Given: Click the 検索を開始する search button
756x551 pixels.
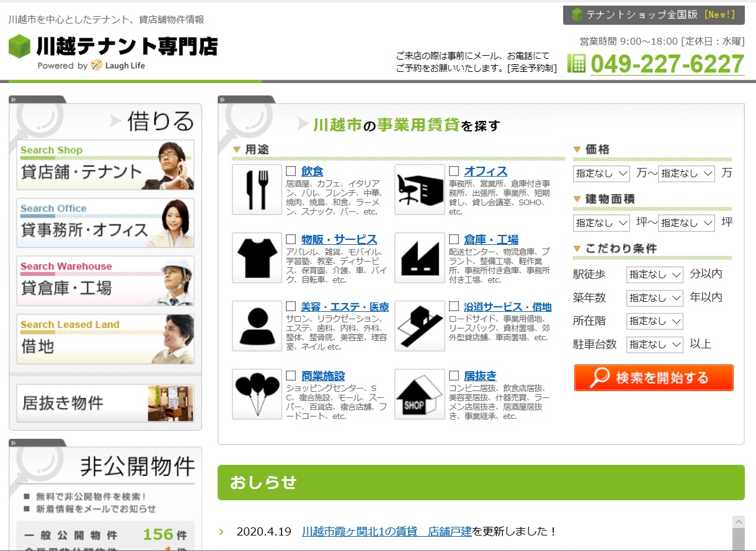Looking at the screenshot, I should 654,378.
